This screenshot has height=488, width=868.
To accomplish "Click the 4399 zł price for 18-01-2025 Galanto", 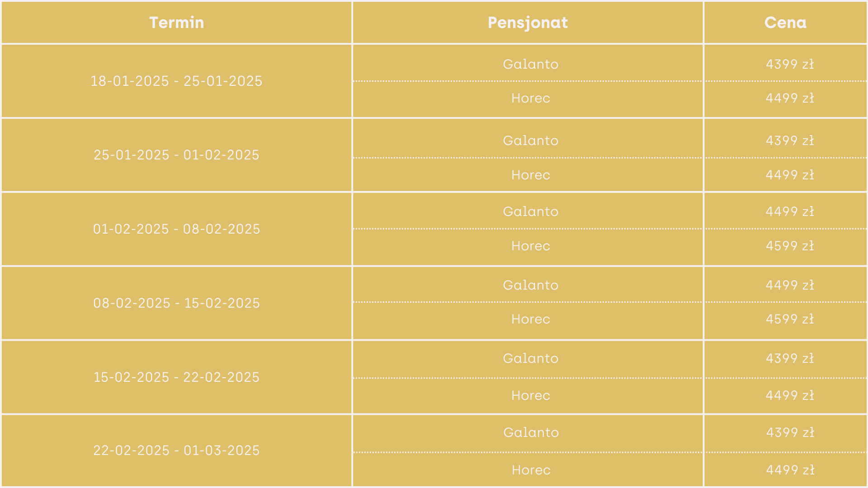I will click(790, 64).
